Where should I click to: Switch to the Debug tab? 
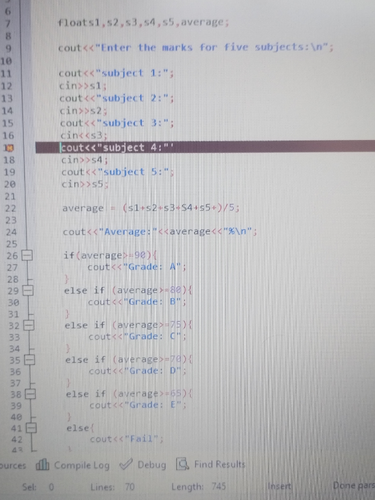point(143,464)
